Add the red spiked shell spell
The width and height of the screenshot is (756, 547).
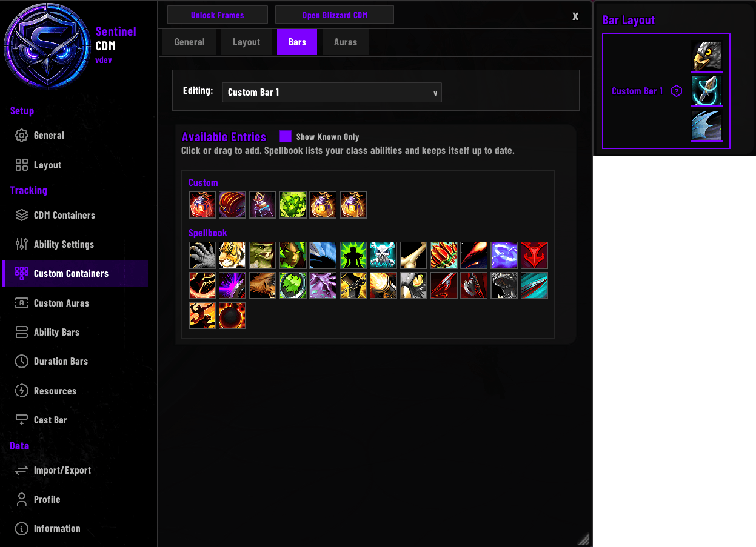(444, 255)
